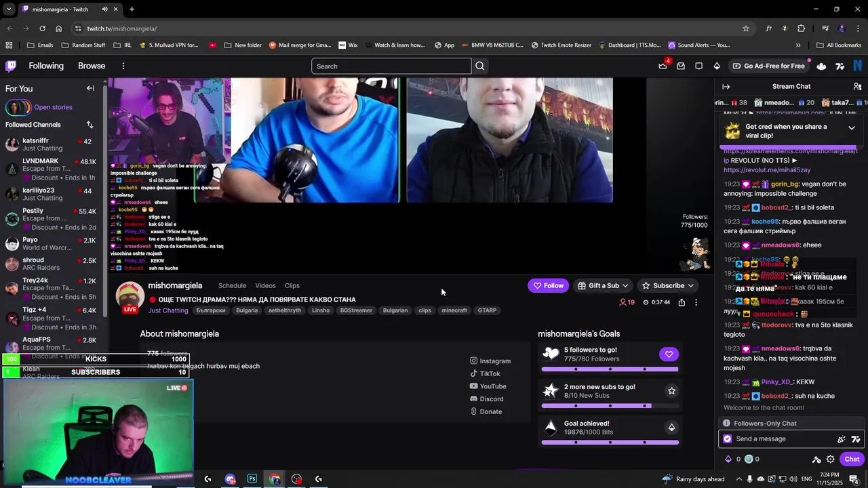Open the YouTube social link

pos(488,386)
